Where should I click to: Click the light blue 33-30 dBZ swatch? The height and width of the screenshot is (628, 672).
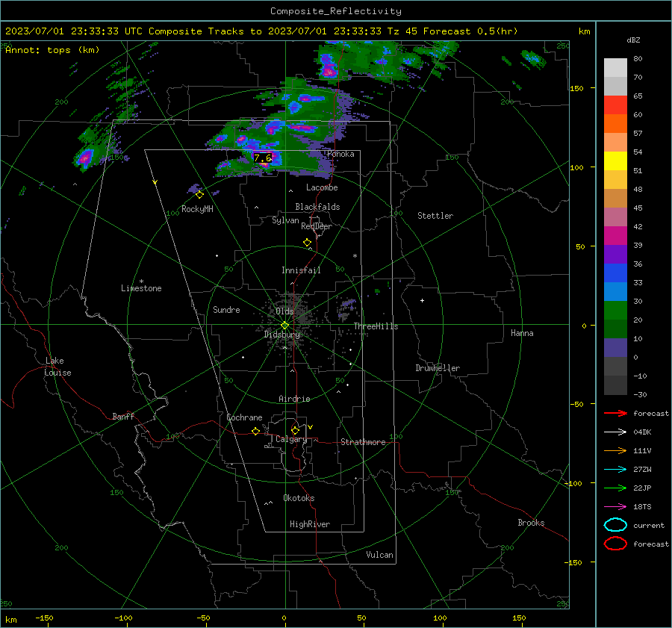click(x=615, y=292)
